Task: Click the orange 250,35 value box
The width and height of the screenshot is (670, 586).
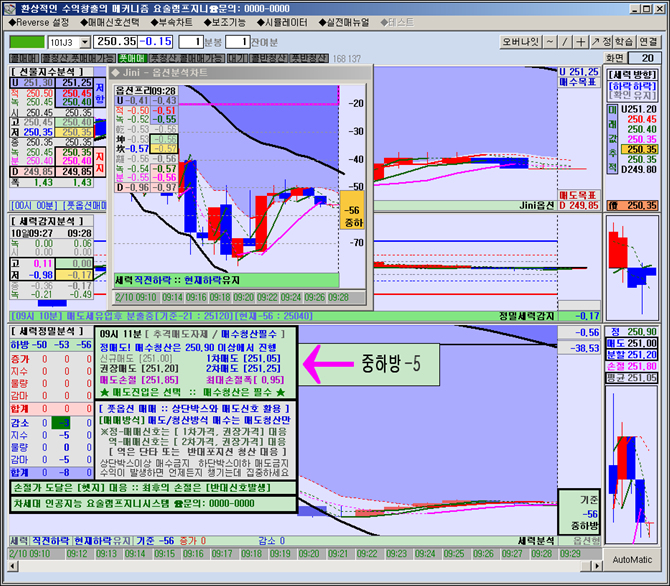Action: coord(632,206)
